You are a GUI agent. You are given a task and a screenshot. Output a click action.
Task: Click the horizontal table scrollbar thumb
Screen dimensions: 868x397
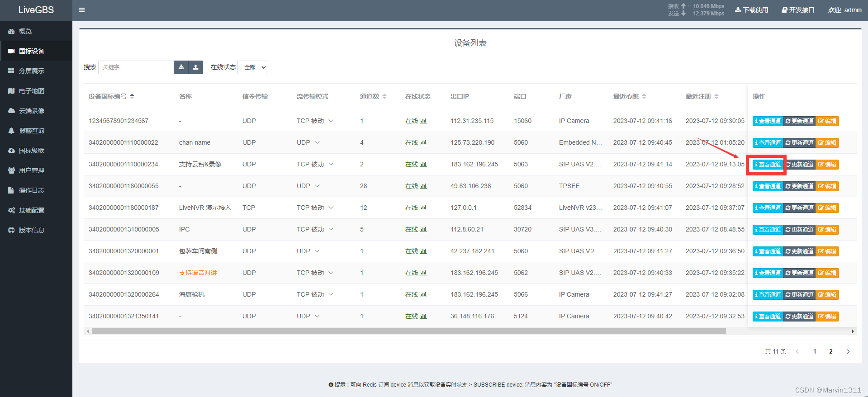pyautogui.click(x=409, y=331)
